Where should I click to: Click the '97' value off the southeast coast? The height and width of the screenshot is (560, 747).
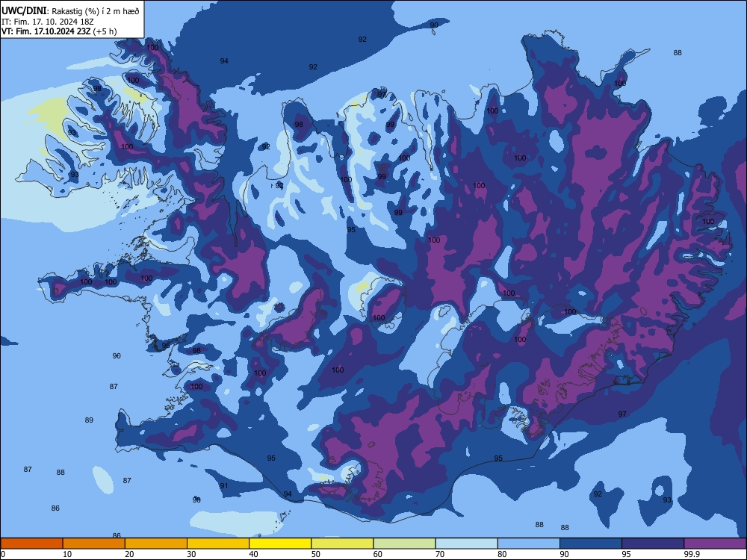point(622,414)
